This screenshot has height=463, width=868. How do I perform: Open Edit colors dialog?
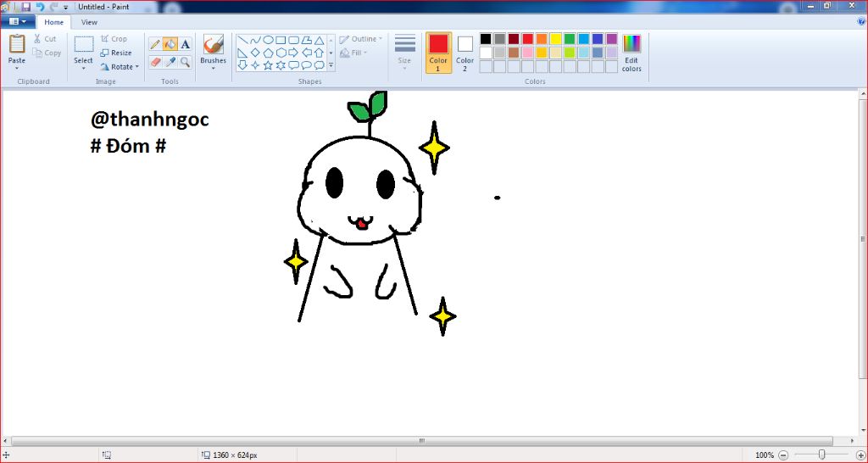pyautogui.click(x=632, y=53)
